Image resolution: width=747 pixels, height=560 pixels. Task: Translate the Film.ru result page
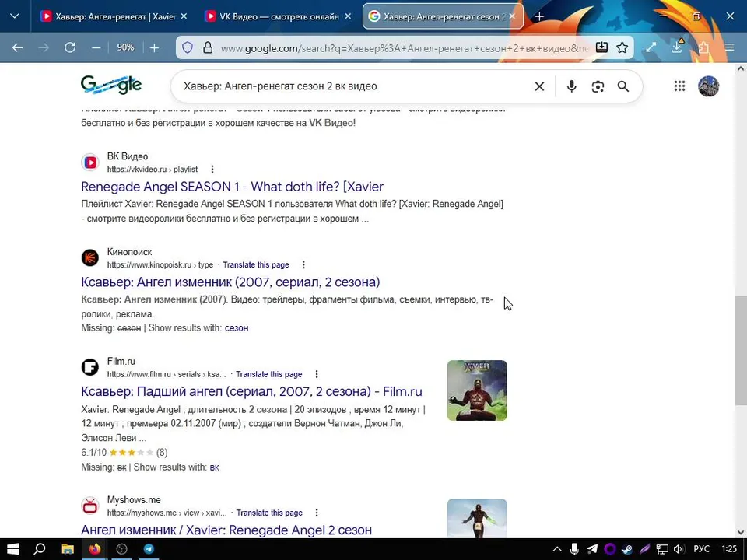point(269,374)
